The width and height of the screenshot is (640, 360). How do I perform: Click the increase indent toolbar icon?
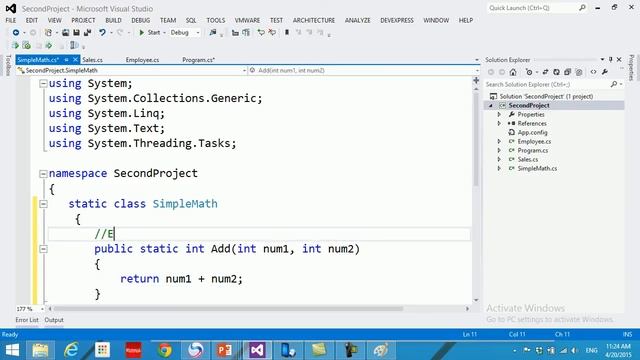[246, 32]
